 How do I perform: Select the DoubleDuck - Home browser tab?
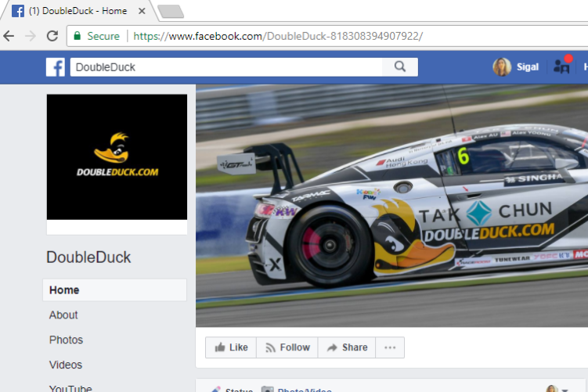pos(78,11)
